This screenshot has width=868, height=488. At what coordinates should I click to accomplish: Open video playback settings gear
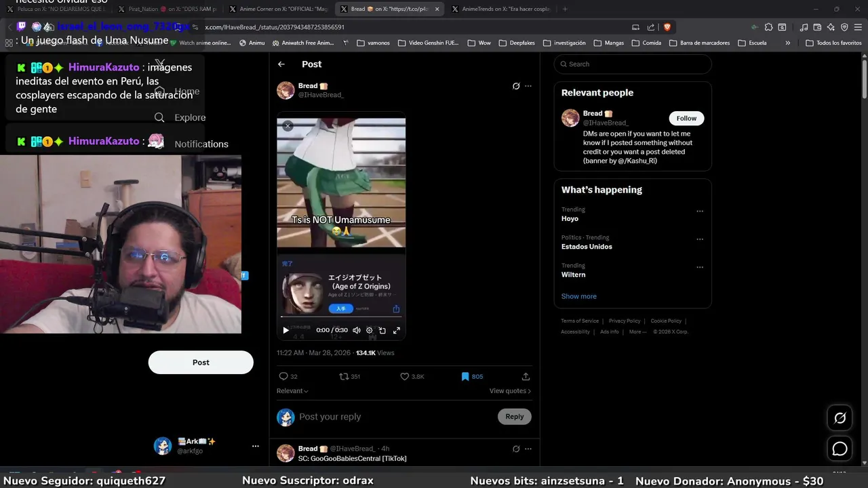370,331
